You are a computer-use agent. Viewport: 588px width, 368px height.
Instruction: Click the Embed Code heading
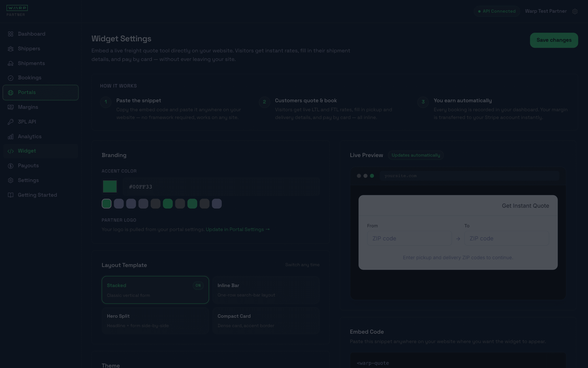coord(367,332)
